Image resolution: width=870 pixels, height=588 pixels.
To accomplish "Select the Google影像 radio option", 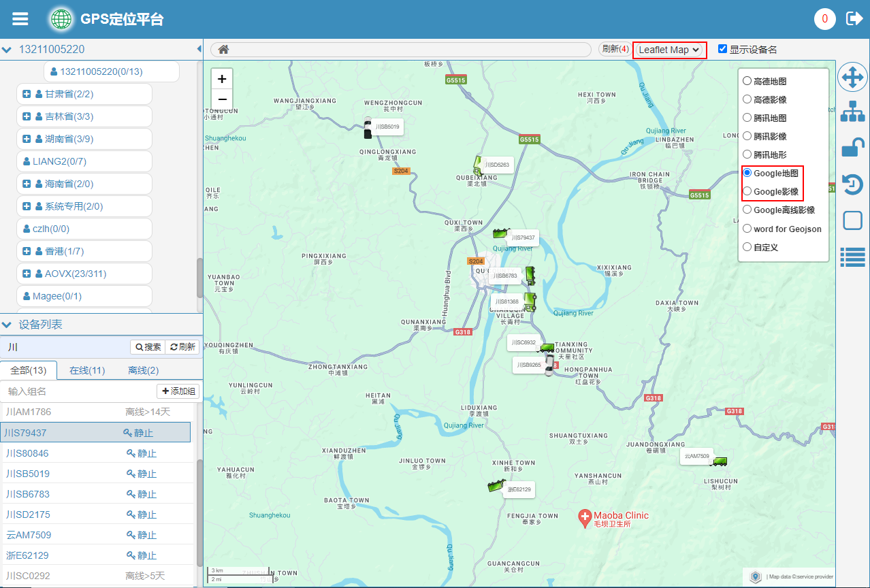I will click(x=747, y=192).
